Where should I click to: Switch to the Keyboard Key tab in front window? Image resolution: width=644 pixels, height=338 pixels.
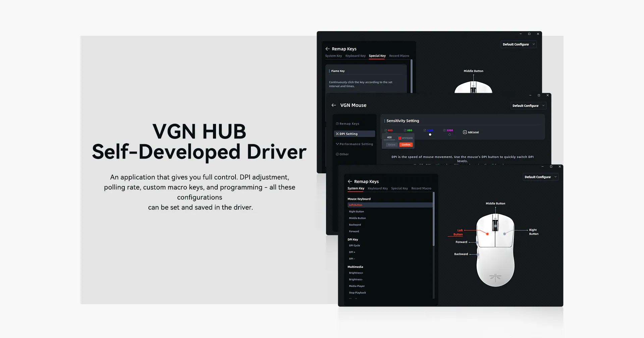(x=378, y=188)
